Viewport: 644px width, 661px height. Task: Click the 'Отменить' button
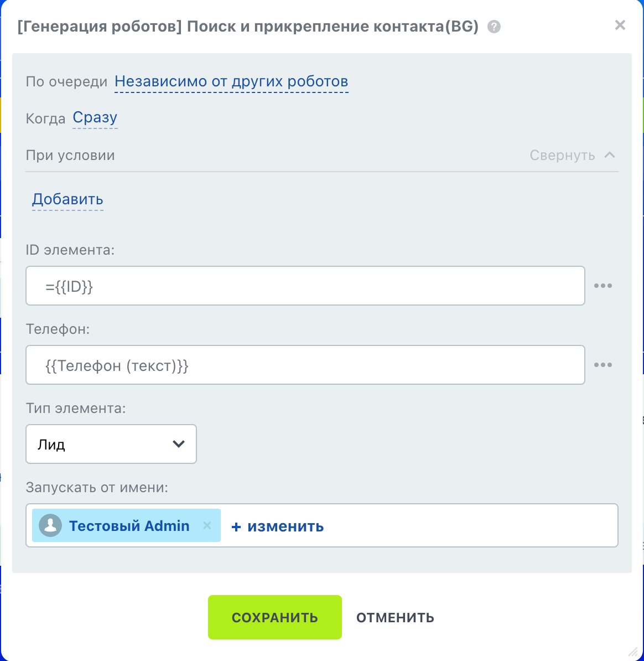click(395, 618)
